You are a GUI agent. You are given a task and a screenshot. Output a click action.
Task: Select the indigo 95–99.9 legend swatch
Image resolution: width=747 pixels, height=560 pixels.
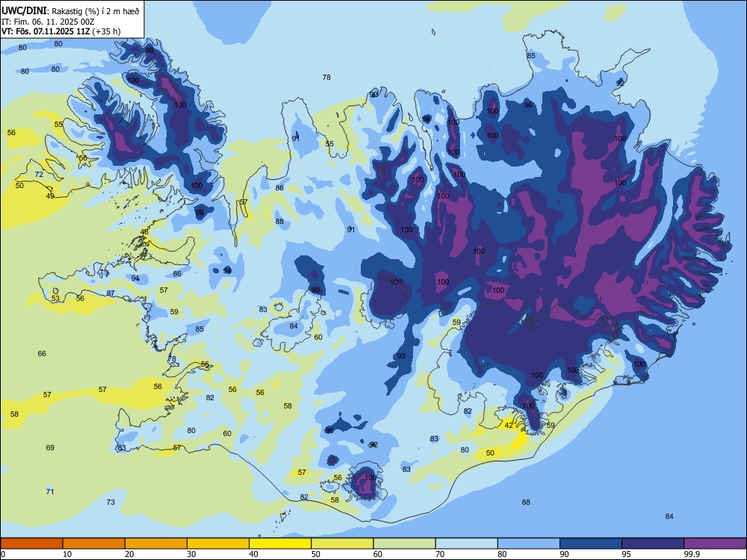tap(653, 544)
